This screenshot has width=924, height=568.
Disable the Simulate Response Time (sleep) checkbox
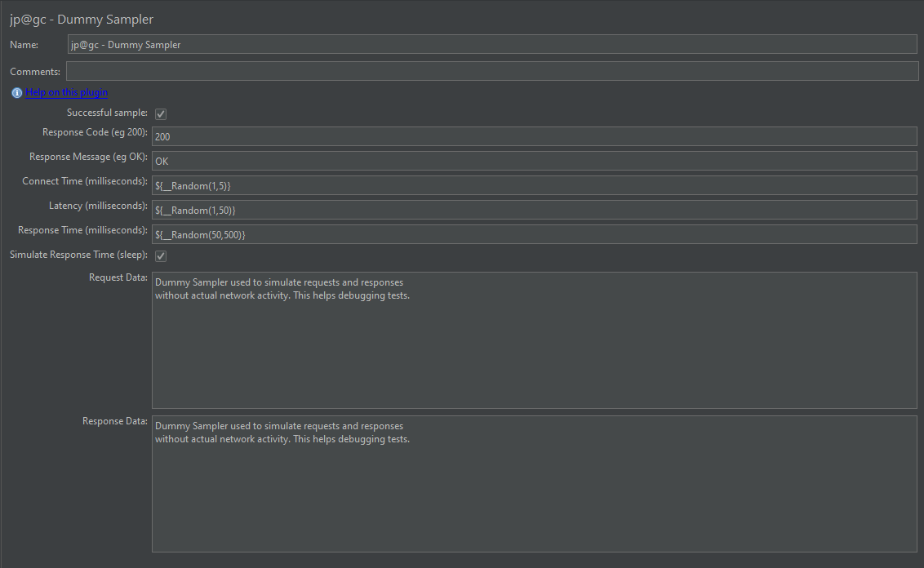point(161,256)
